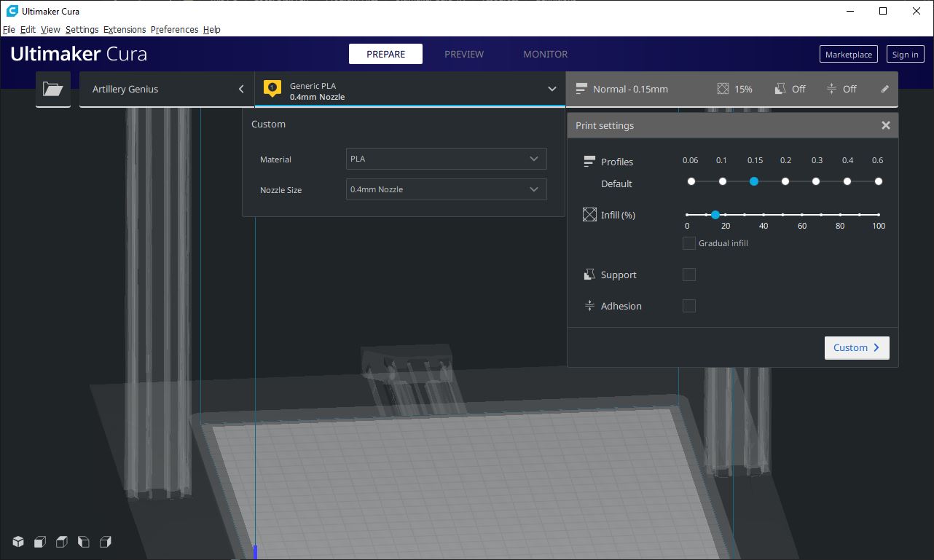The width and height of the screenshot is (934, 560).
Task: Enable the Gradual infill checkbox
Action: click(x=688, y=243)
